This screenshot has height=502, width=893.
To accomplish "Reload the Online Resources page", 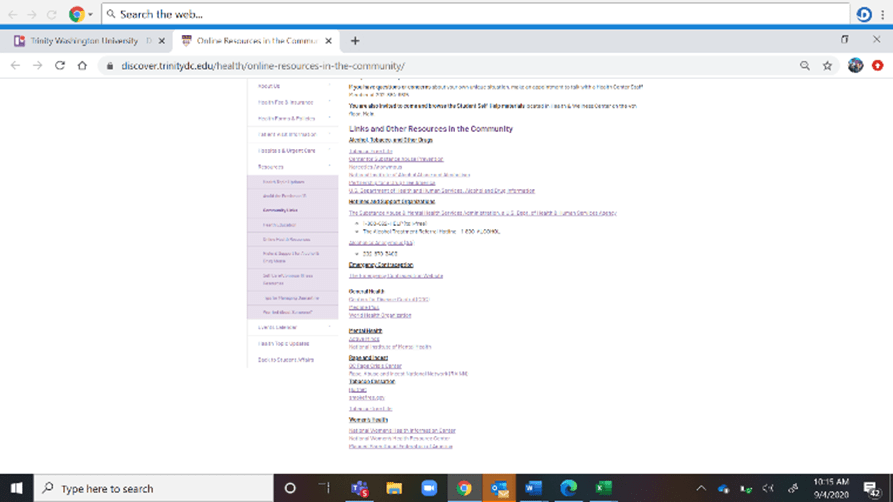I will 60,66.
